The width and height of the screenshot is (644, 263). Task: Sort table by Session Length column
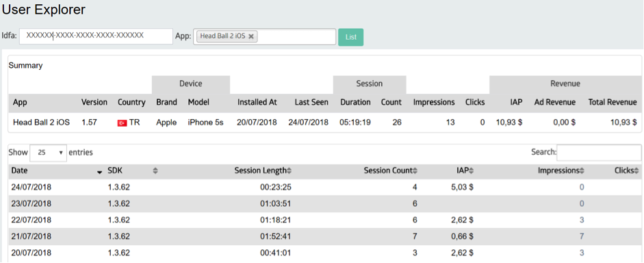[263, 171]
